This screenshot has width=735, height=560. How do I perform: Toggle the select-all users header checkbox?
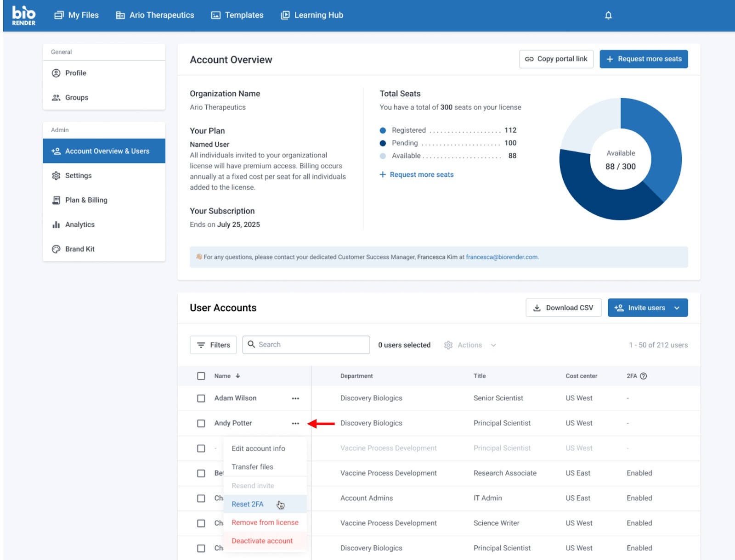click(201, 376)
